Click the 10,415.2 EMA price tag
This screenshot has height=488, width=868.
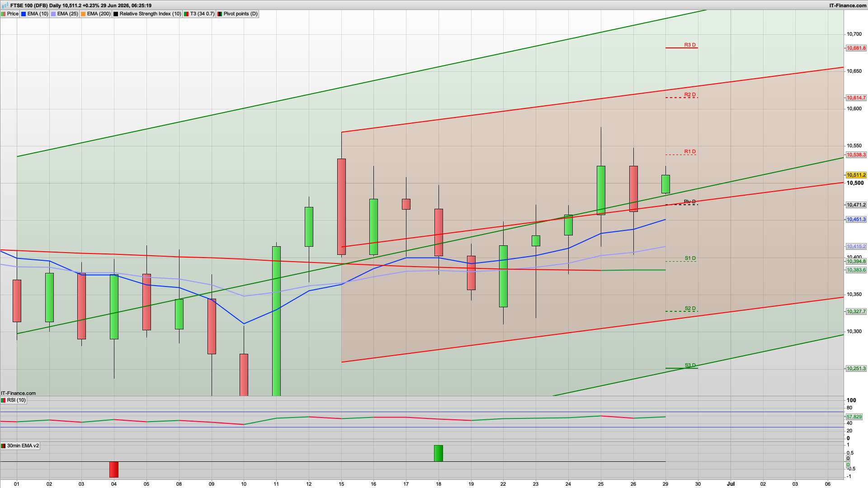coord(856,247)
